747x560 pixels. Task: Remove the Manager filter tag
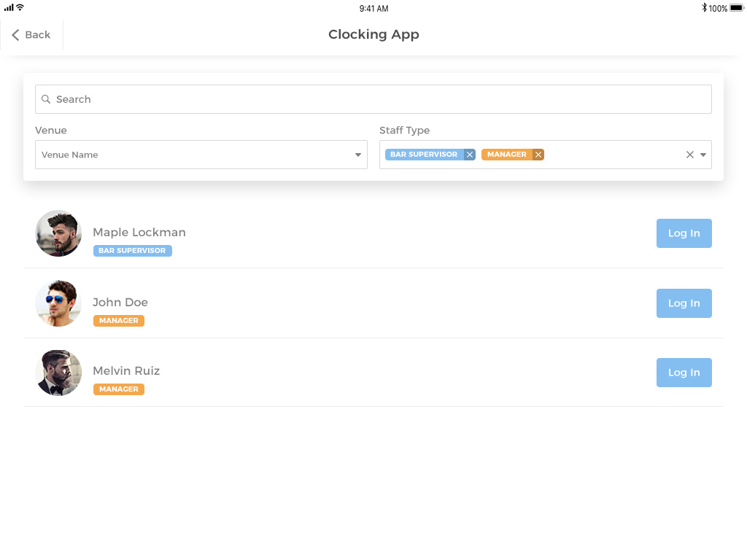pos(538,155)
